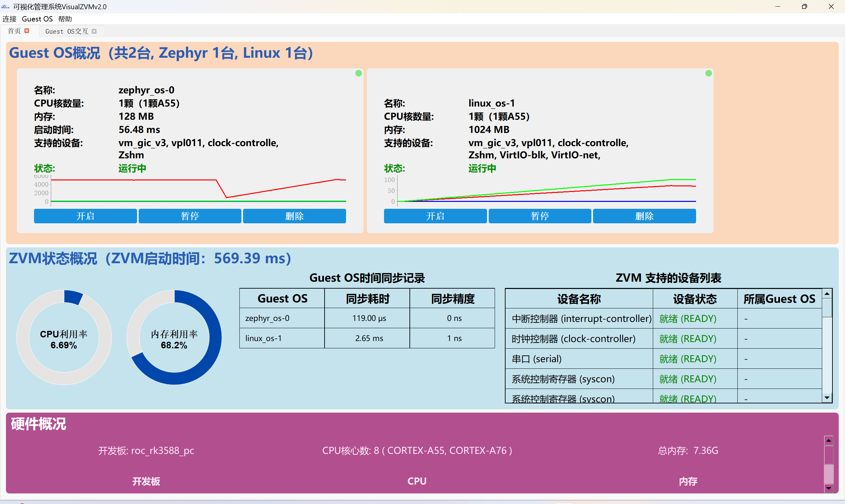Screen dimensions: 845x504
Task: Close the 首页 tab with red X
Action: 27,31
